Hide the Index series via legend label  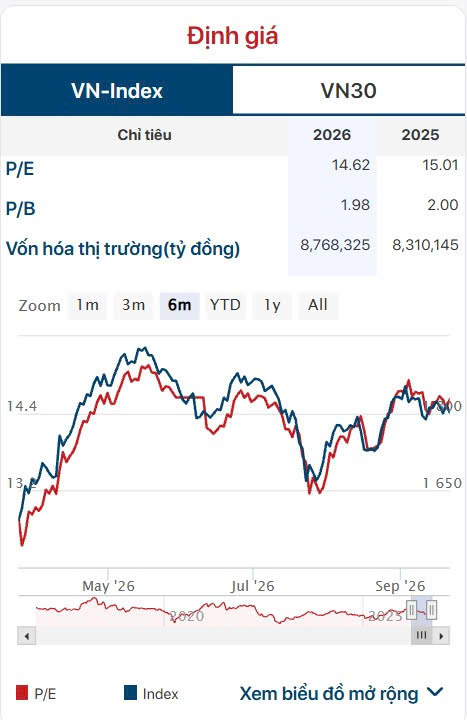[x=160, y=694]
